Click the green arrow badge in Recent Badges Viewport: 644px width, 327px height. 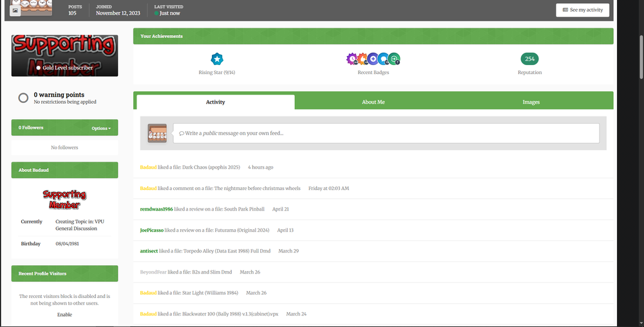394,59
